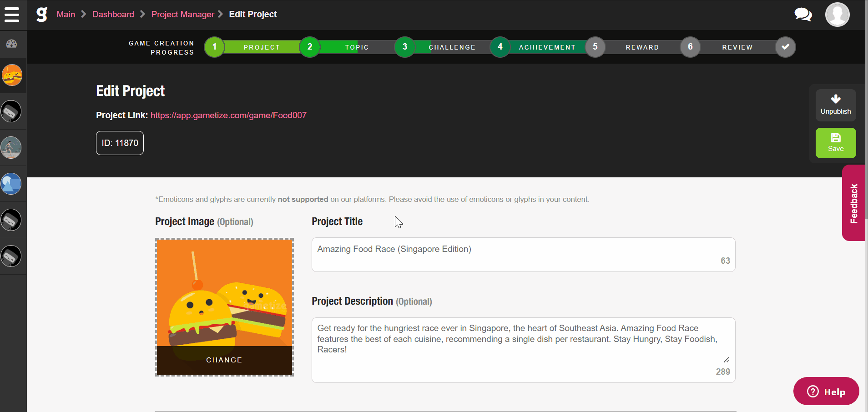Open the chat messages icon
Viewport: 868px width, 412px height.
803,15
